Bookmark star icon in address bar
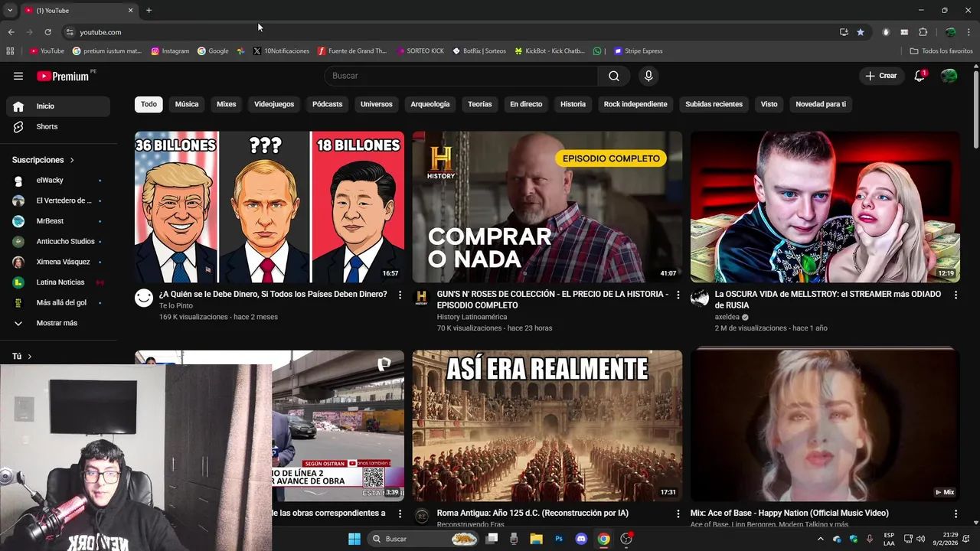Viewport: 980px width, 551px height. tap(861, 32)
